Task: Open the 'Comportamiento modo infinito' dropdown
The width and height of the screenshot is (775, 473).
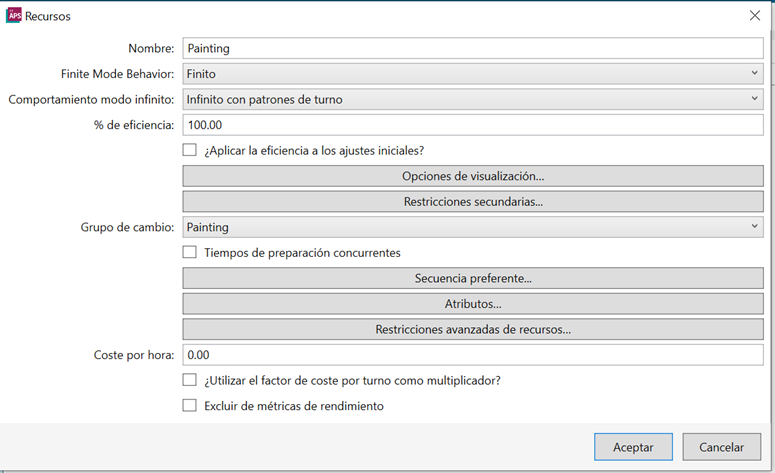Action: [x=473, y=99]
